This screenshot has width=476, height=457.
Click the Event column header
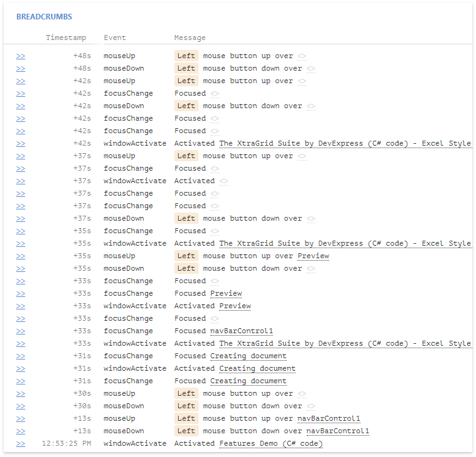pos(115,38)
